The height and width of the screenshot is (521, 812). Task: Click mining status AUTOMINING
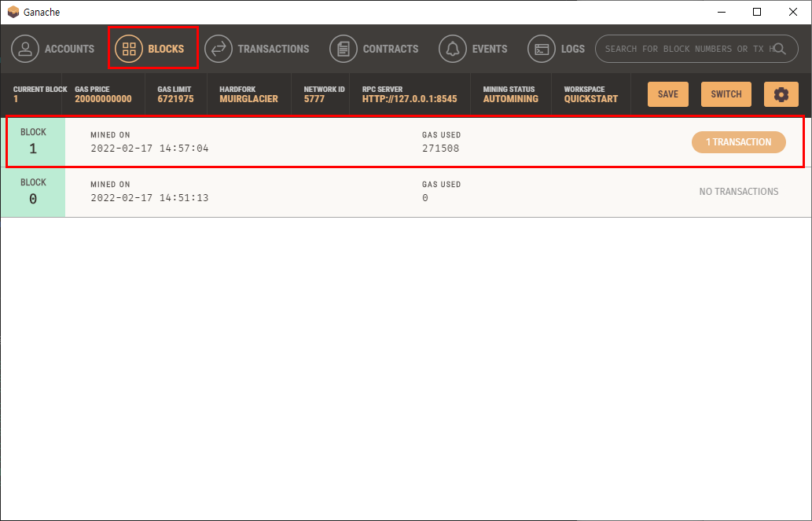[x=511, y=99]
